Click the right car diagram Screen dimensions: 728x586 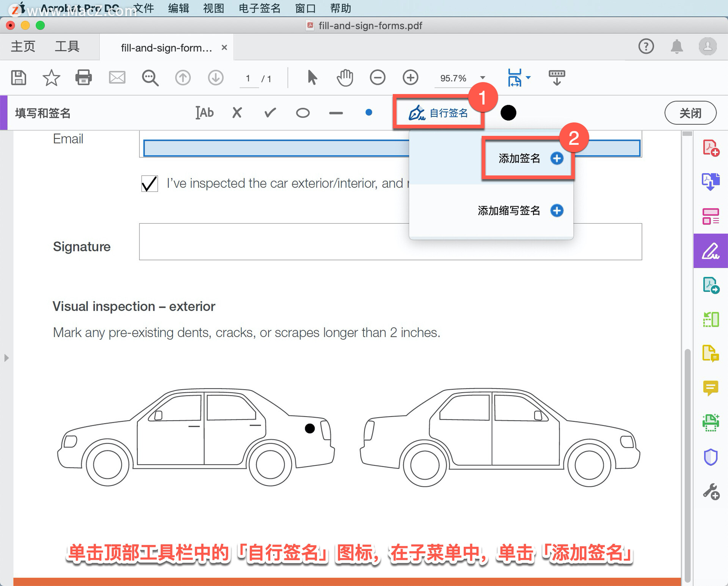point(500,437)
